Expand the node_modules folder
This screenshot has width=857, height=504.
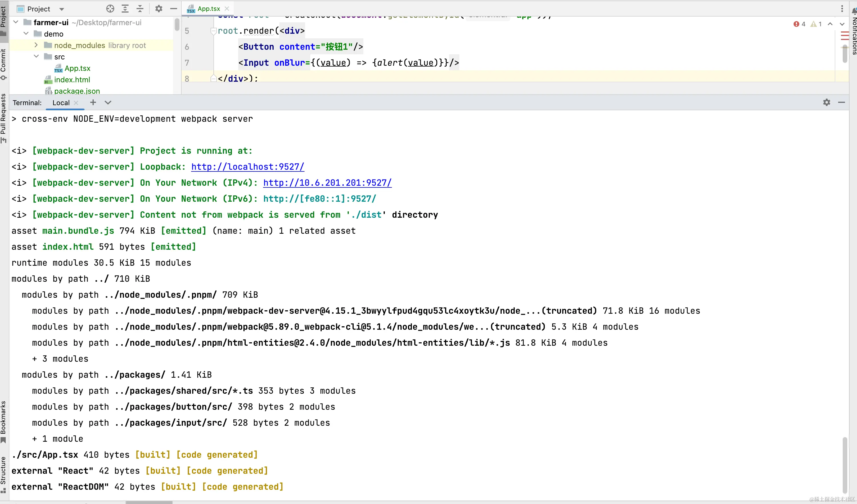[36, 45]
